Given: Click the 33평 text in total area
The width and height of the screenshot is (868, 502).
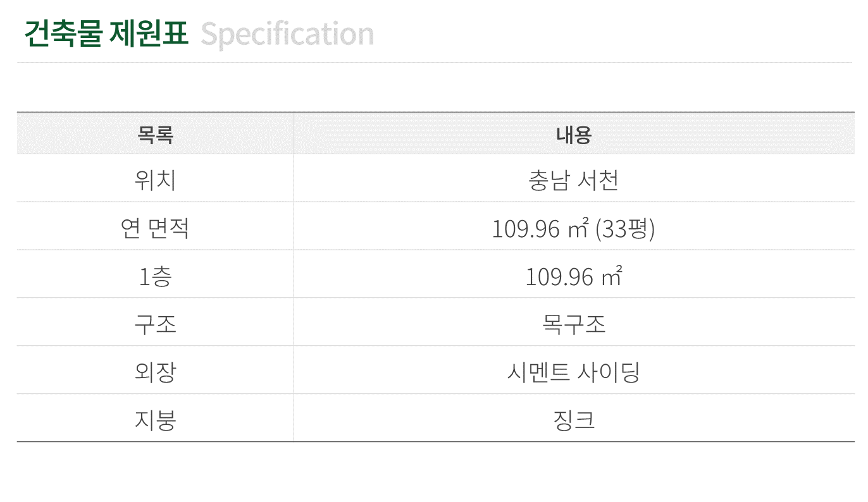Looking at the screenshot, I should 626,229.
